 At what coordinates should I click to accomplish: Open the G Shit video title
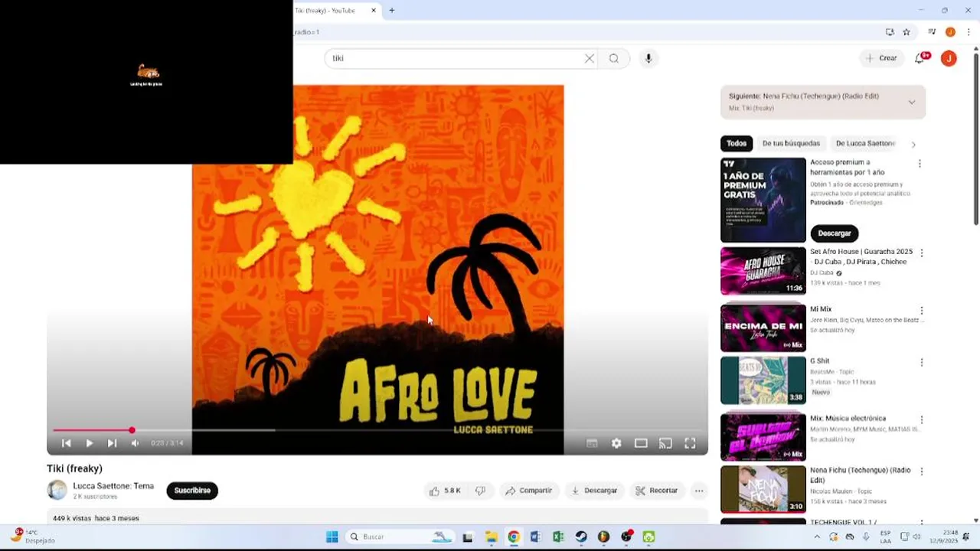(820, 361)
